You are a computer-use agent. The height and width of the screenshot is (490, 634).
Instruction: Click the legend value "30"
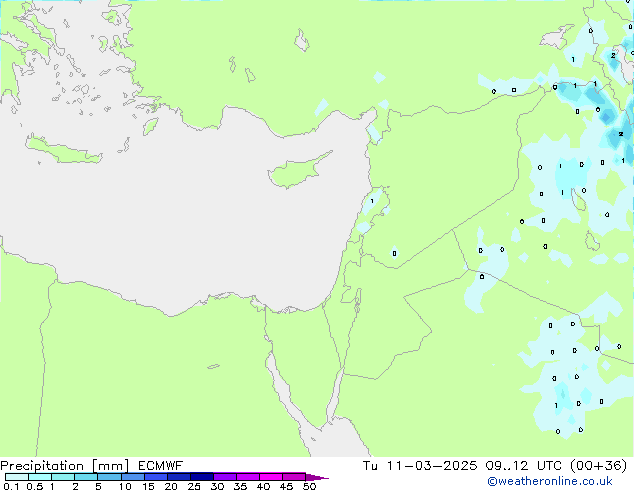tap(217, 486)
